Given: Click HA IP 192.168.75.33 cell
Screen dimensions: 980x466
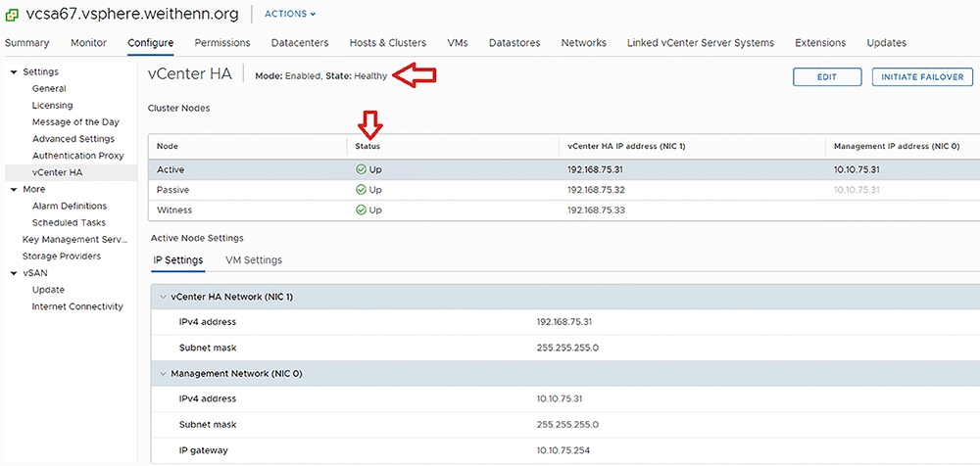Looking at the screenshot, I should click(596, 210).
